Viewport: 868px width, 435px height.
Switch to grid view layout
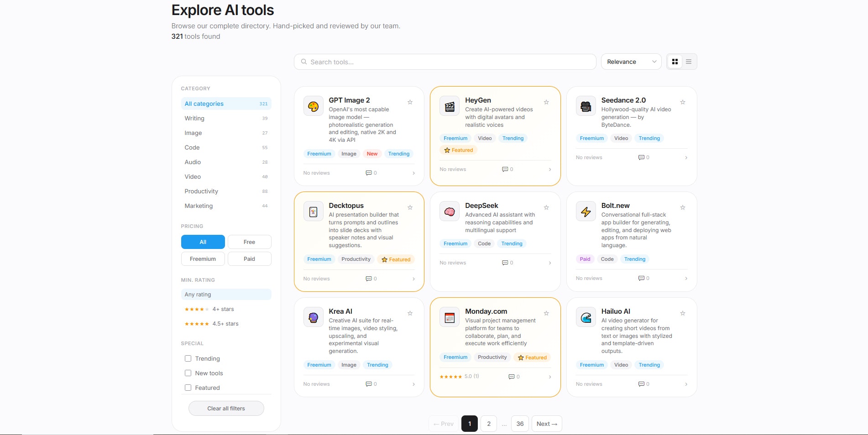click(675, 62)
